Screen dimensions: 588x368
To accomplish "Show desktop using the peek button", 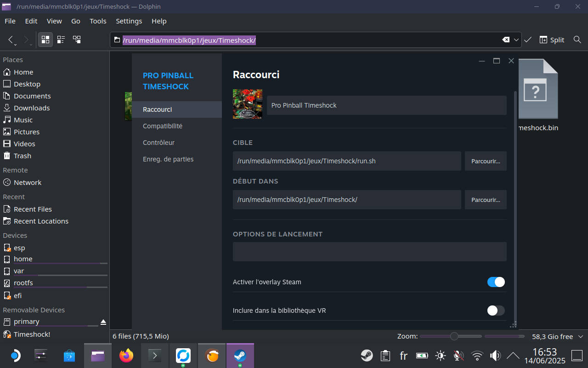I will coord(577,356).
